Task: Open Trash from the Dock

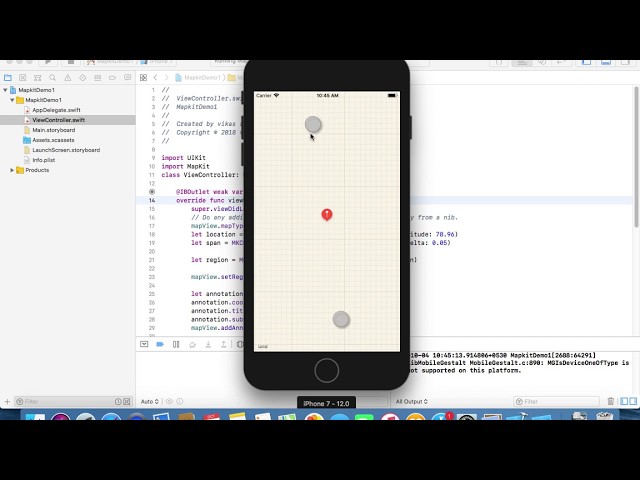Action: click(x=604, y=416)
